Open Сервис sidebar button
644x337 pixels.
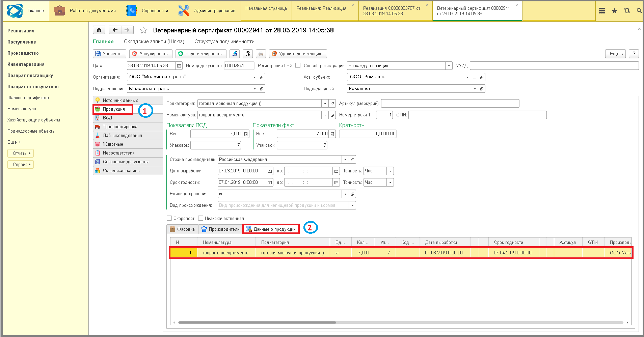(21, 164)
